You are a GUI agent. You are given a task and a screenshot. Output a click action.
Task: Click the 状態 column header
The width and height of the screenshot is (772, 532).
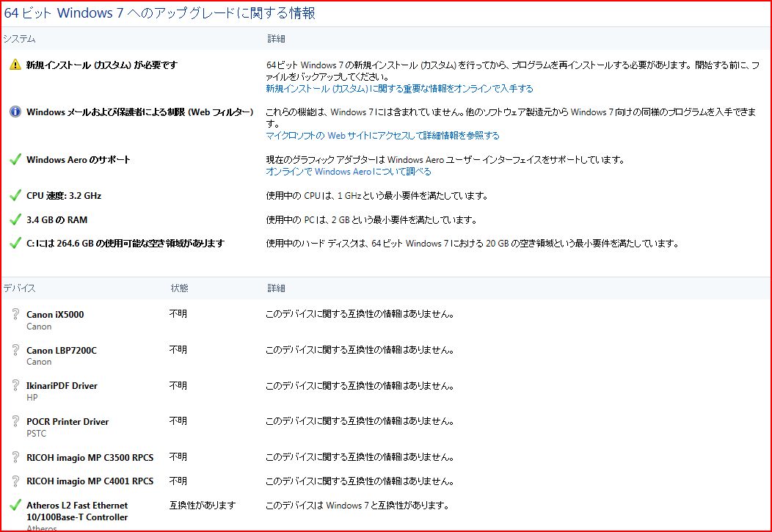(x=179, y=288)
